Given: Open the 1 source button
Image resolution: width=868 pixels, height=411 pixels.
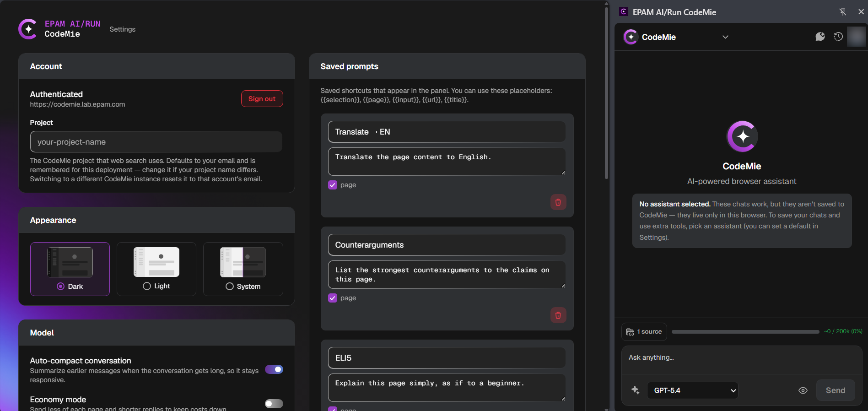Looking at the screenshot, I should click(x=644, y=332).
